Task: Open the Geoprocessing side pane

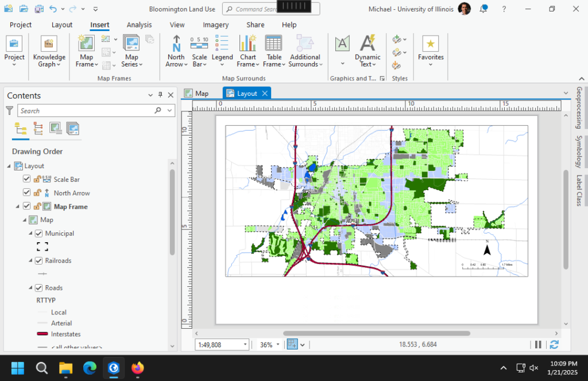Action: pyautogui.click(x=579, y=107)
